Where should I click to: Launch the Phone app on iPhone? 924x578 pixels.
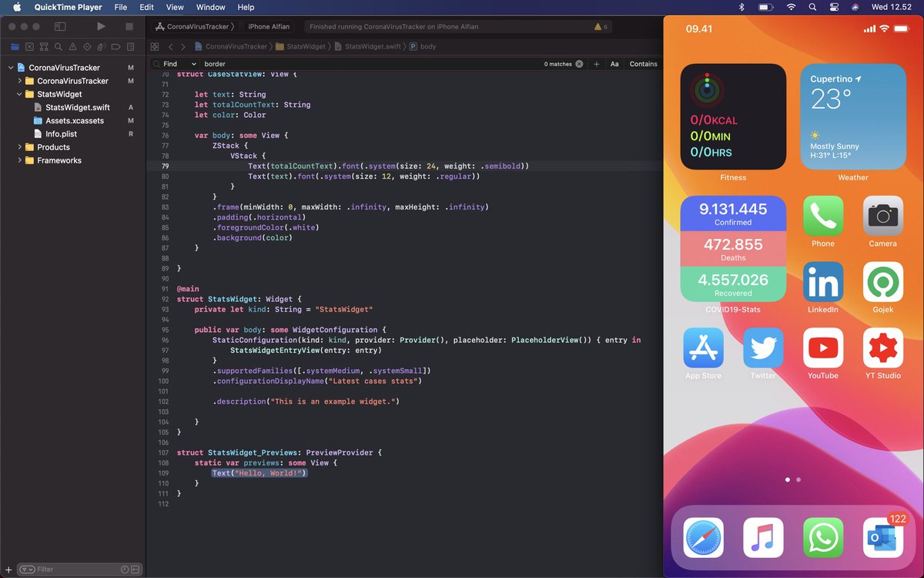click(x=823, y=216)
